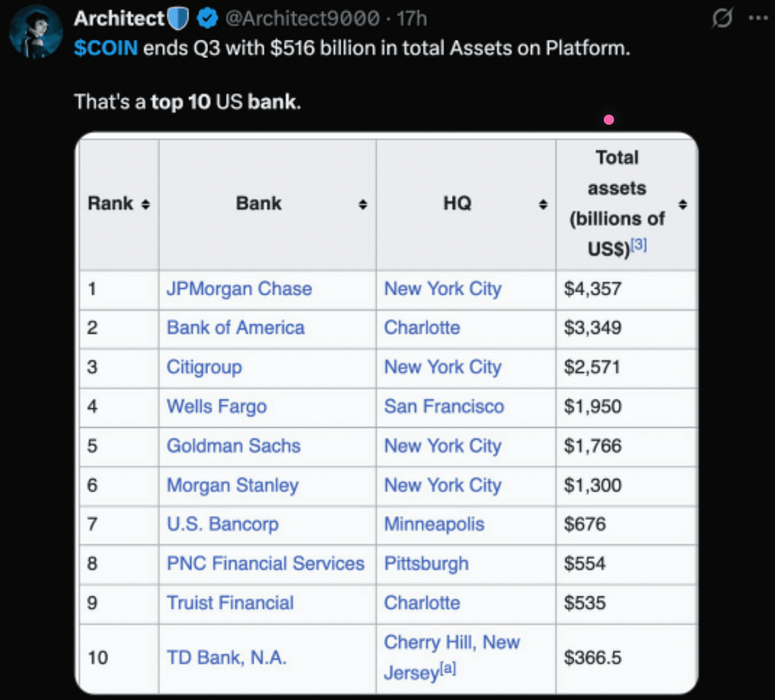Click the Grok slashed-circle icon
Viewport: 775px width, 700px height.
(722, 19)
